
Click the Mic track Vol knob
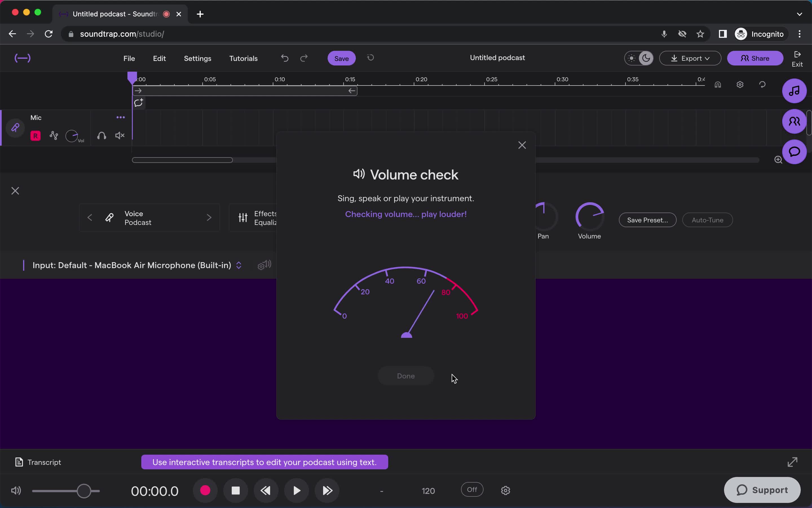point(72,136)
